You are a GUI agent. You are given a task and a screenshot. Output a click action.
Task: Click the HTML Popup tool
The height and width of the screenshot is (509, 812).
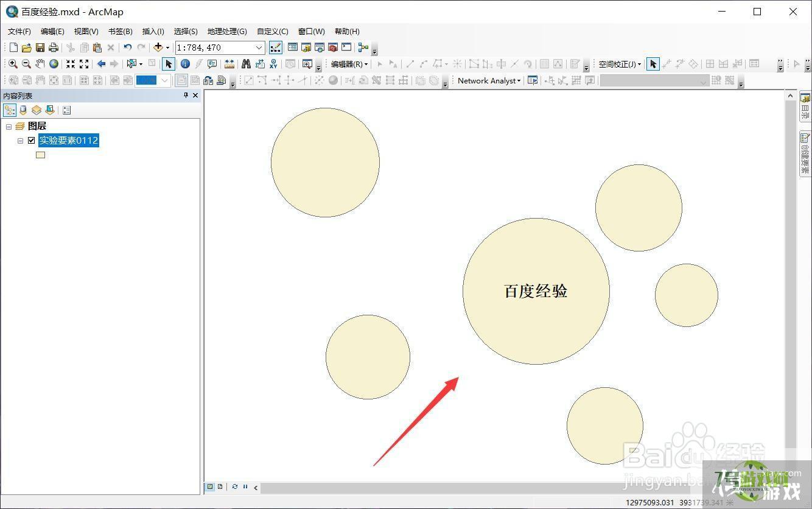pos(212,64)
